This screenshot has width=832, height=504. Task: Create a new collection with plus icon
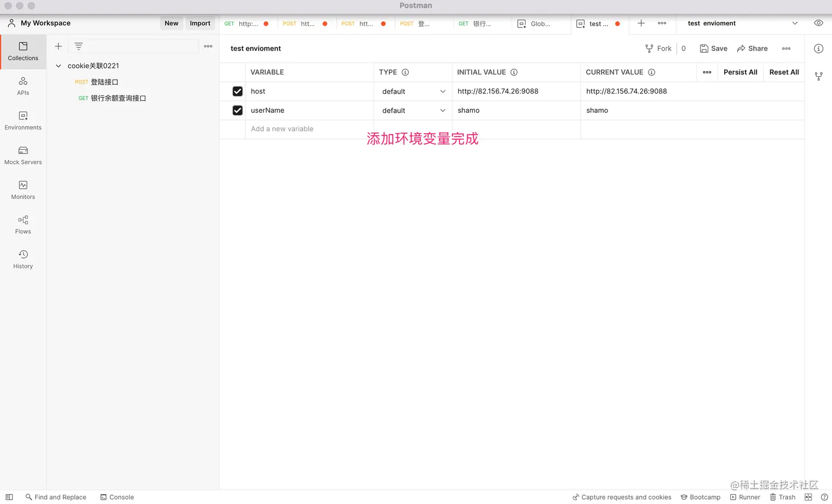pyautogui.click(x=58, y=46)
